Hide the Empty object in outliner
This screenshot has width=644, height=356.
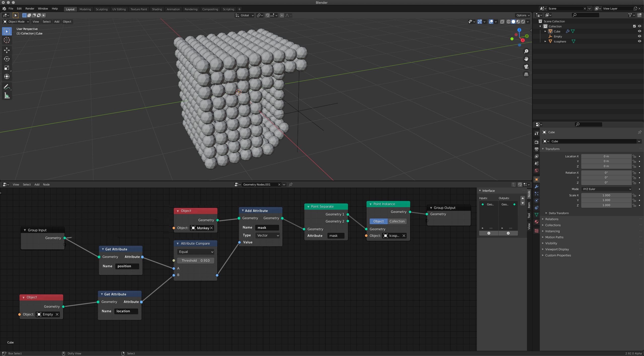[x=639, y=36]
